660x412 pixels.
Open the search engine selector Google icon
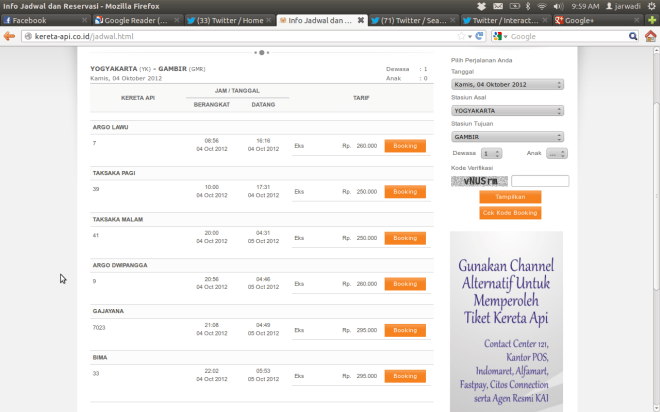point(498,36)
